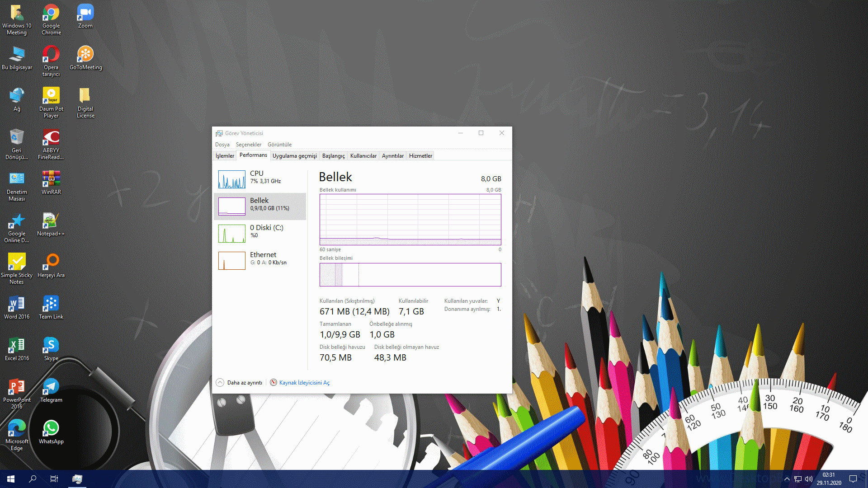Select the GoToMeeting desktop icon

point(85,58)
